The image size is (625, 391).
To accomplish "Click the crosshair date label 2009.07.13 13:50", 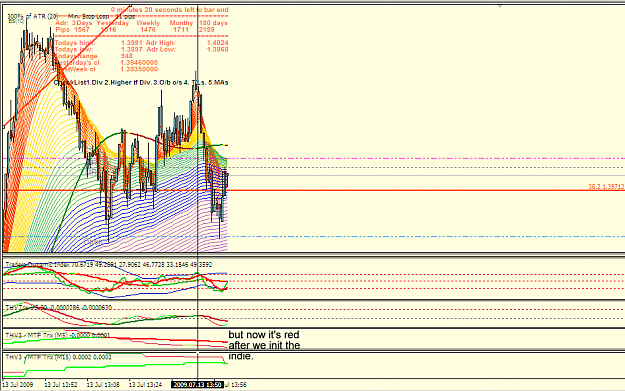I will pyautogui.click(x=197, y=385).
